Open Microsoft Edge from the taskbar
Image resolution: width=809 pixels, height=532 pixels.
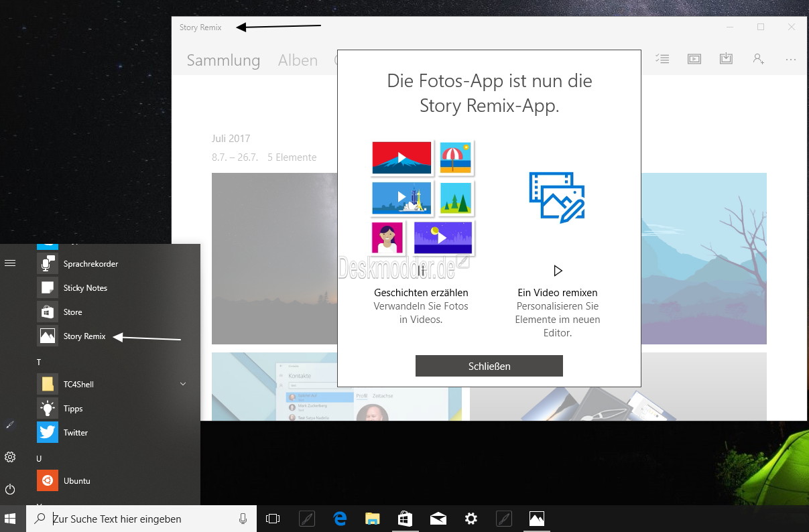pyautogui.click(x=340, y=519)
